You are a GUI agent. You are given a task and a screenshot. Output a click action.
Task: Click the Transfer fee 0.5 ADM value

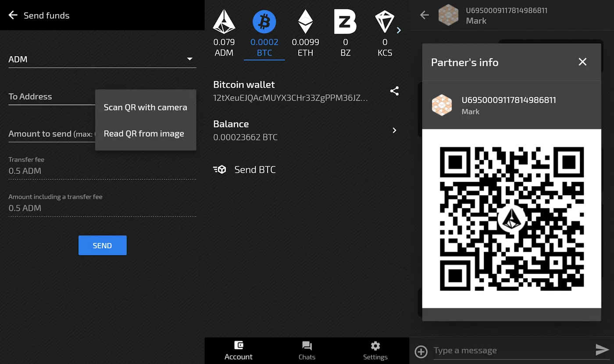click(25, 171)
